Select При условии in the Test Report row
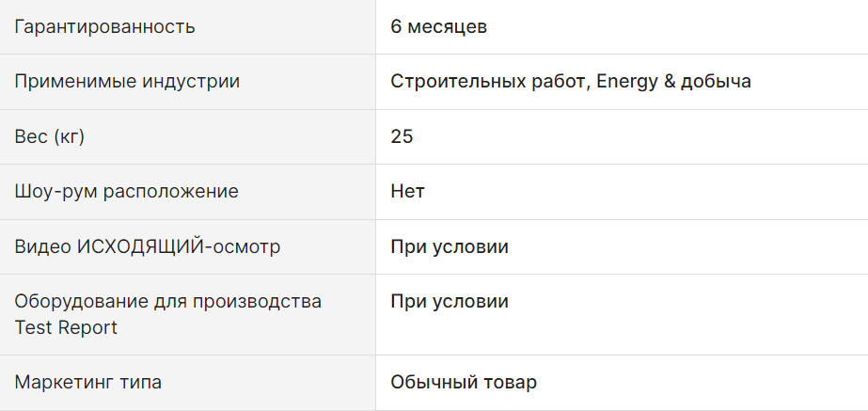 pos(450,301)
